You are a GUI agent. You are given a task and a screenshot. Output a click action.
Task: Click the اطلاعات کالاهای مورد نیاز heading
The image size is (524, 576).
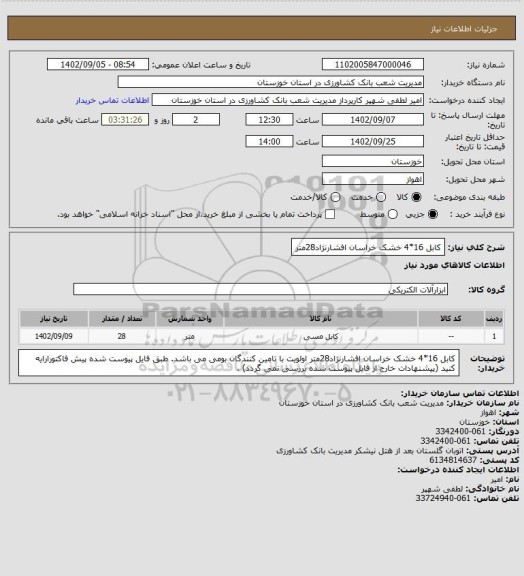(x=454, y=265)
